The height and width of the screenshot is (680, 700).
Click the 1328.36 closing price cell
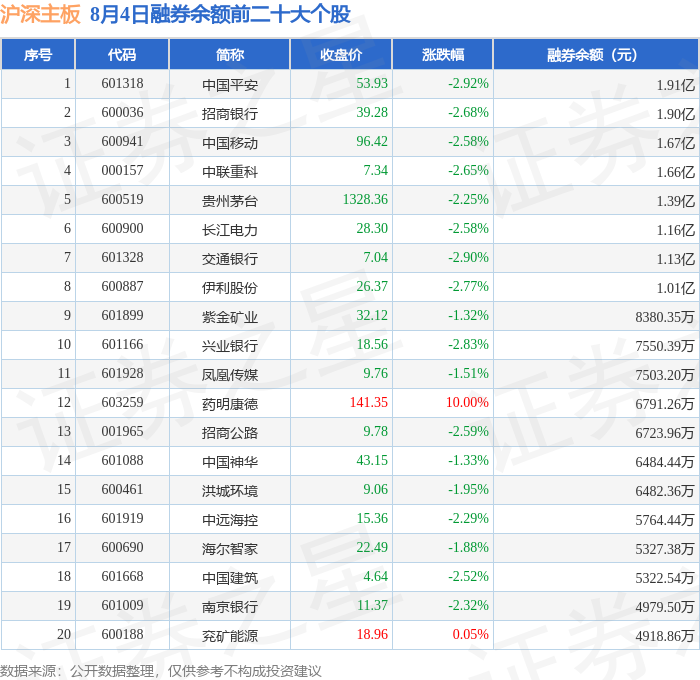pos(365,199)
